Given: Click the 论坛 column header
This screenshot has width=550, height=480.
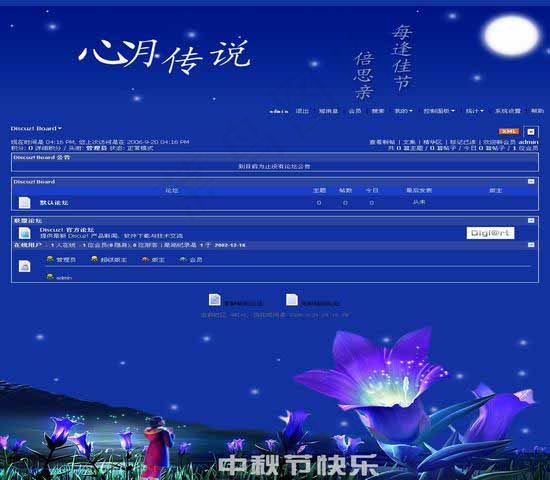Looking at the screenshot, I should click(x=172, y=191).
